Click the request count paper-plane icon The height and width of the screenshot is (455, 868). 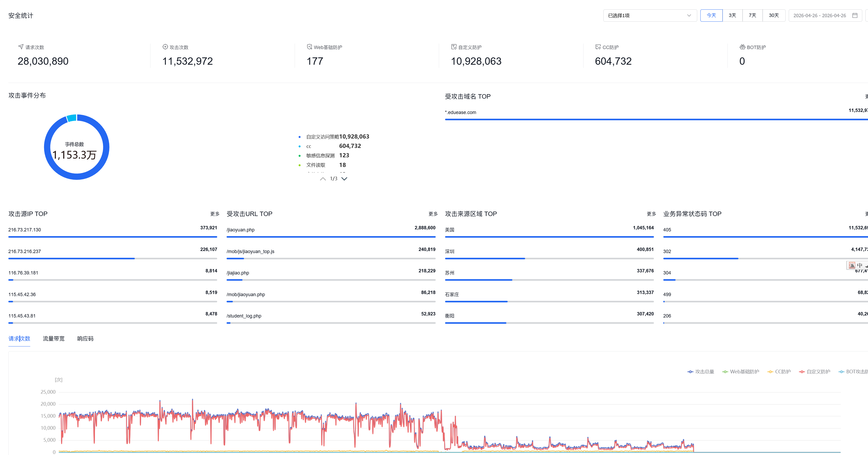(x=21, y=47)
